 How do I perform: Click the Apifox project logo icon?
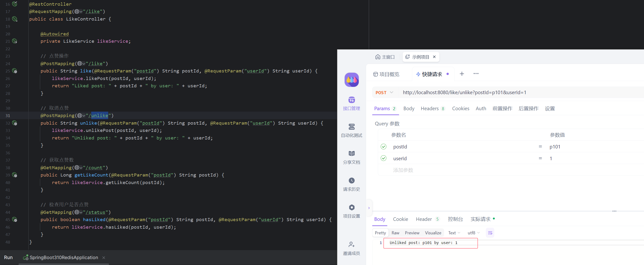click(351, 79)
